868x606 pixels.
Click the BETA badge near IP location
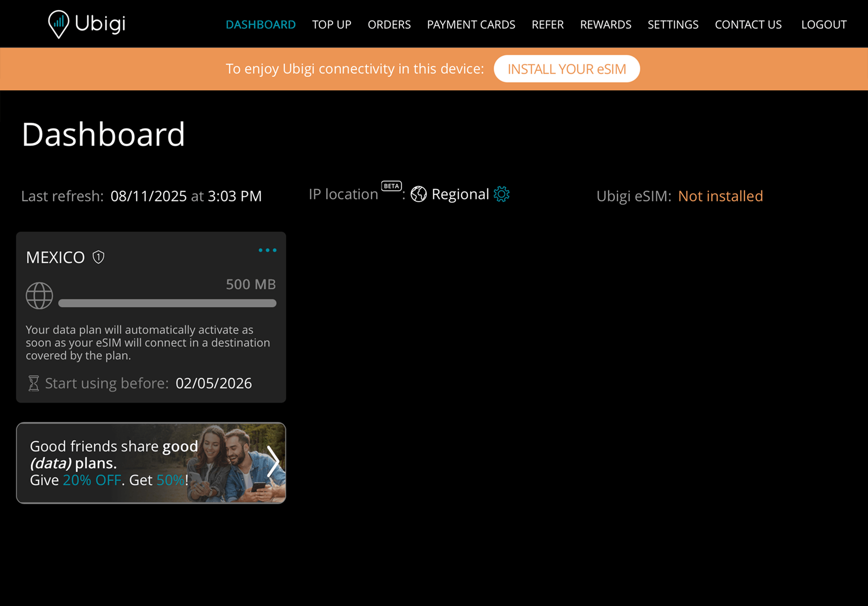[391, 186]
